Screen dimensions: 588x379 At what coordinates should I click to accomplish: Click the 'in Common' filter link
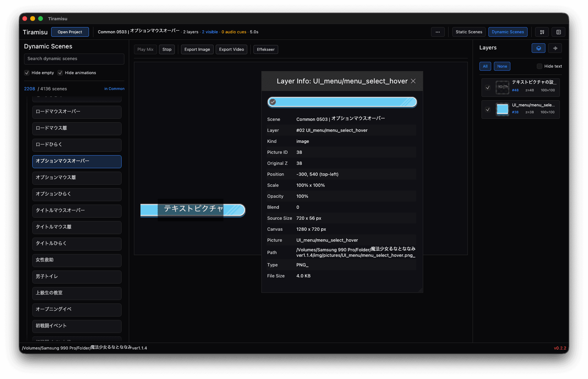[x=114, y=89]
